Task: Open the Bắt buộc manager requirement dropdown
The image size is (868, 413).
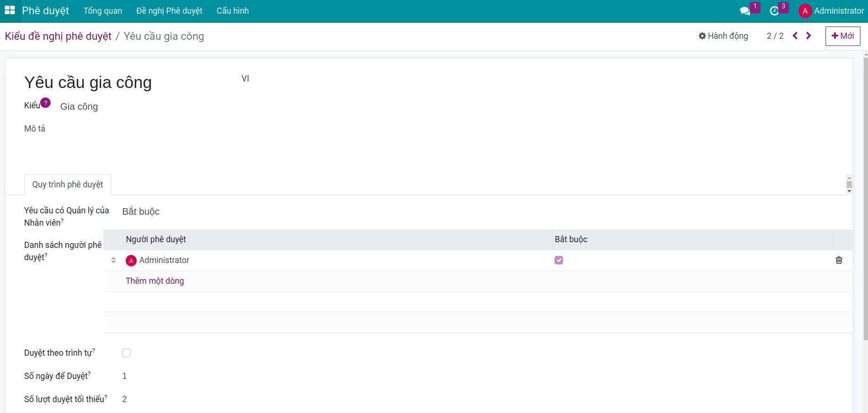Action: pos(141,211)
